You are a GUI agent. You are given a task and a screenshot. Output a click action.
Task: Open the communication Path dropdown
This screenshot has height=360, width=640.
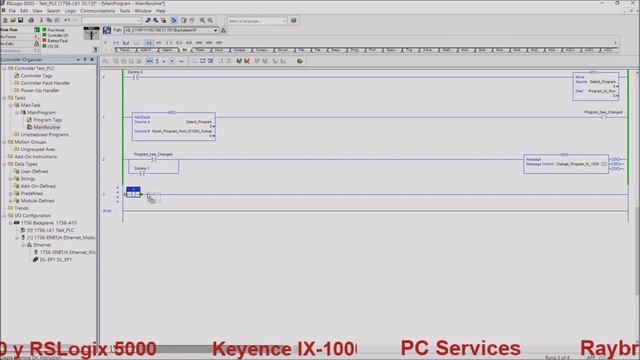point(216,30)
